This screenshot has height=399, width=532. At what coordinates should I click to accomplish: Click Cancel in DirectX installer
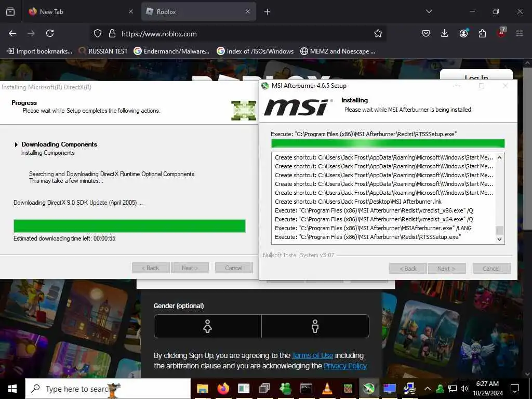pyautogui.click(x=234, y=268)
